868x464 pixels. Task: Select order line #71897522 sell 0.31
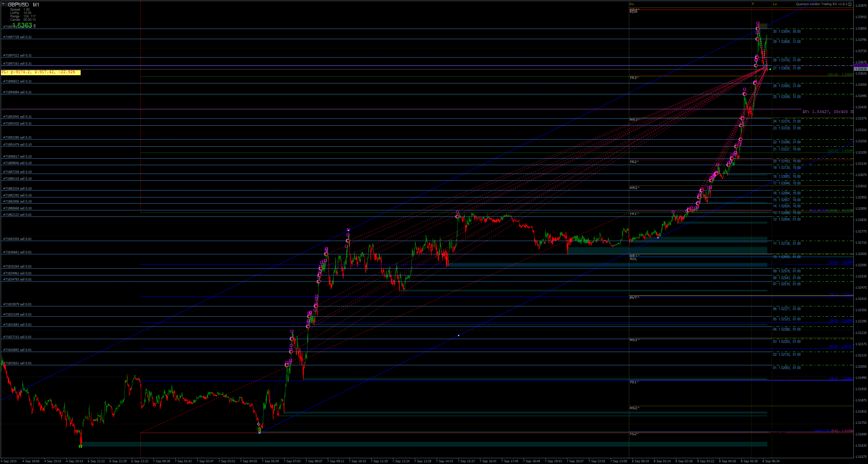pos(17,55)
